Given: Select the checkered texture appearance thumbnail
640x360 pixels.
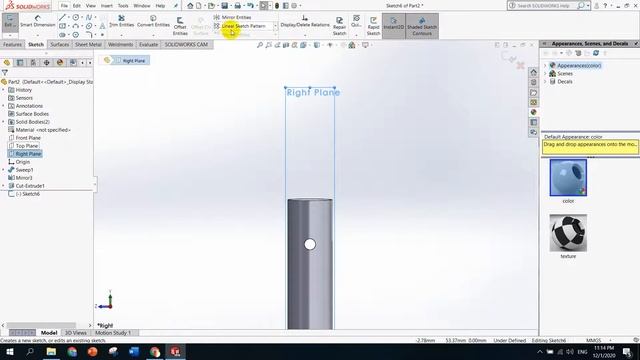Looking at the screenshot, I should click(568, 233).
